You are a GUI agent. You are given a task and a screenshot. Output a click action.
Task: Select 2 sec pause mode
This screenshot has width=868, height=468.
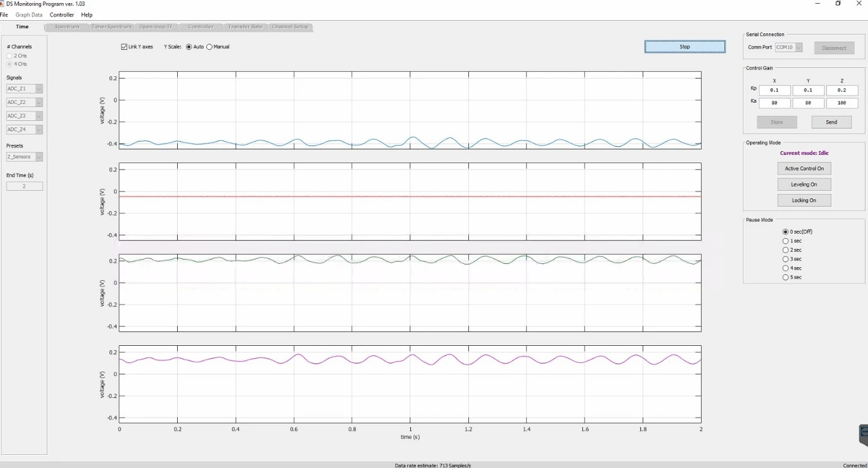point(785,250)
